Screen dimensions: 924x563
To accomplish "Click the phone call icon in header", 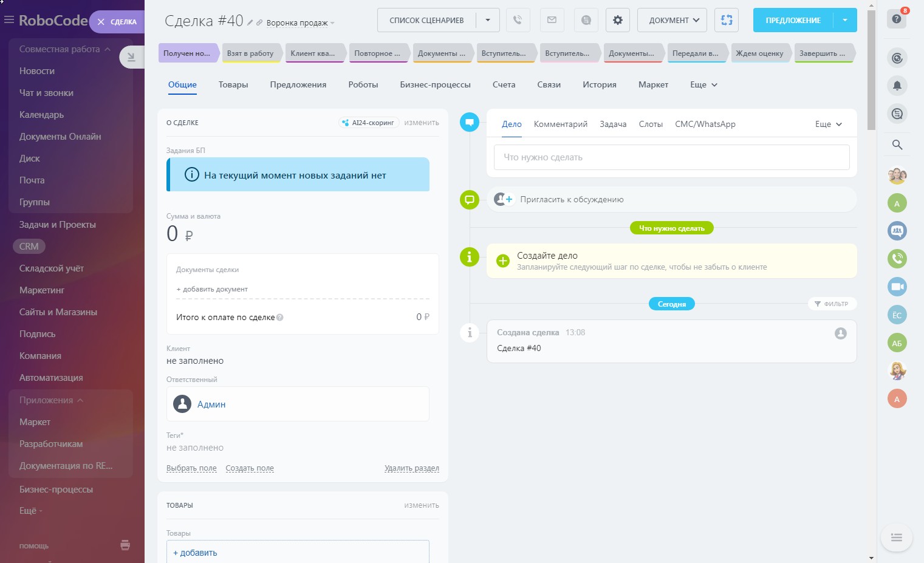I will 518,20.
